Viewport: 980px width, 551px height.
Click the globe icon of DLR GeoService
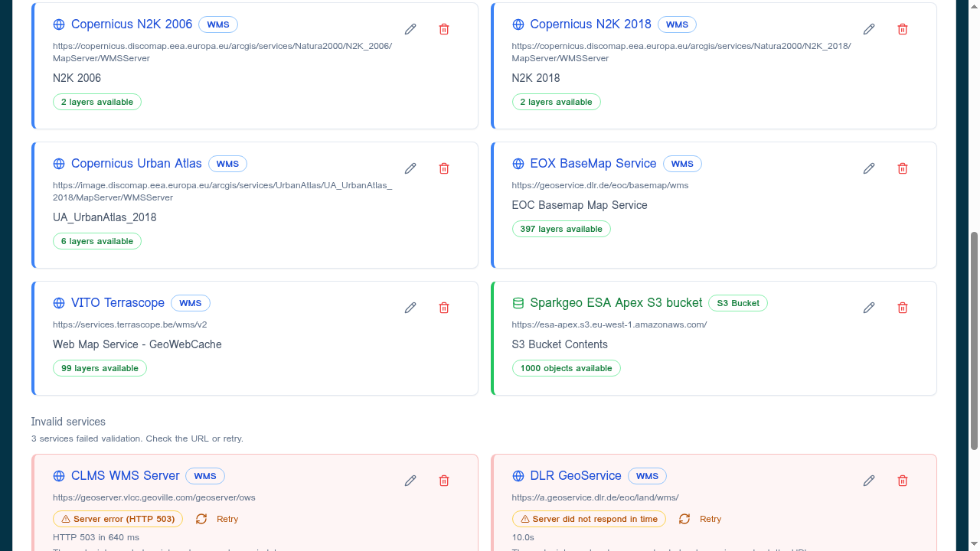[x=518, y=476]
